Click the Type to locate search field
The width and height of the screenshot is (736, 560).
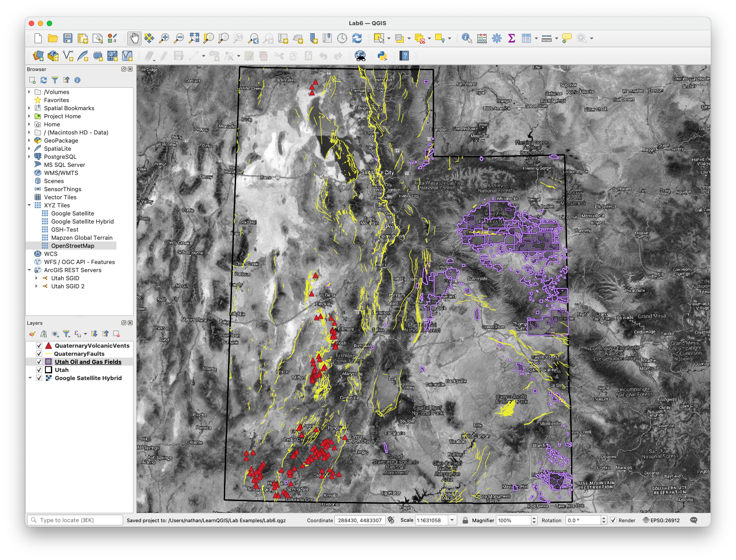coord(75,520)
